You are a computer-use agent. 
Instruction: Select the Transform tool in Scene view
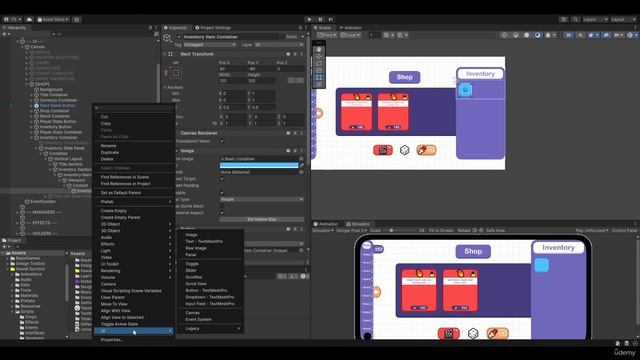[x=319, y=84]
